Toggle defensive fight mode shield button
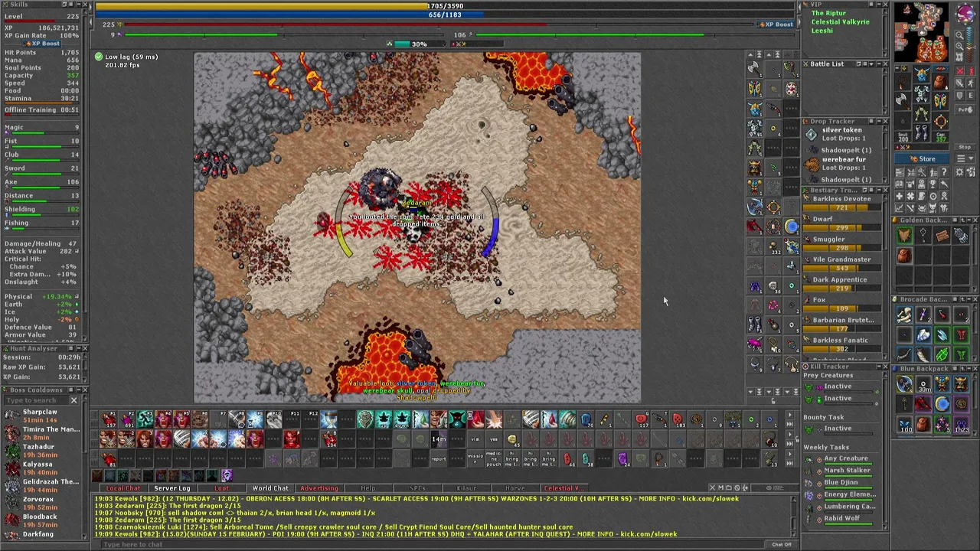The image size is (980, 551). [x=959, y=95]
